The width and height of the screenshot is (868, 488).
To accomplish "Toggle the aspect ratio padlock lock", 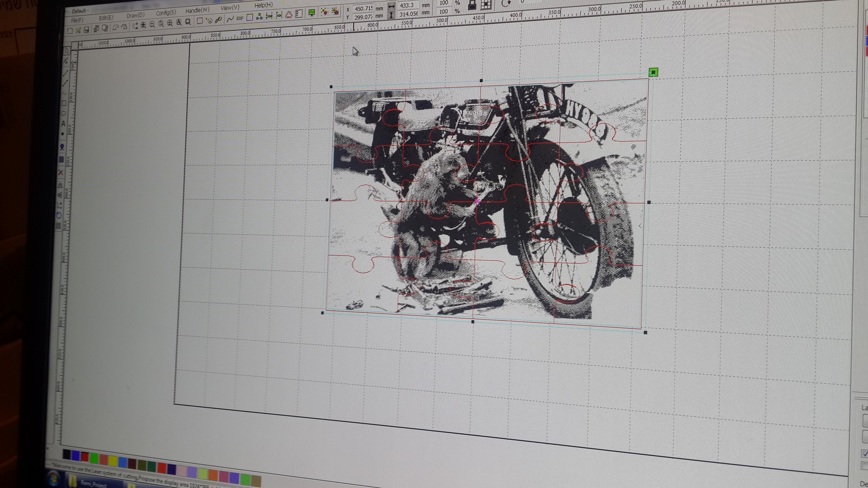I will click(472, 6).
